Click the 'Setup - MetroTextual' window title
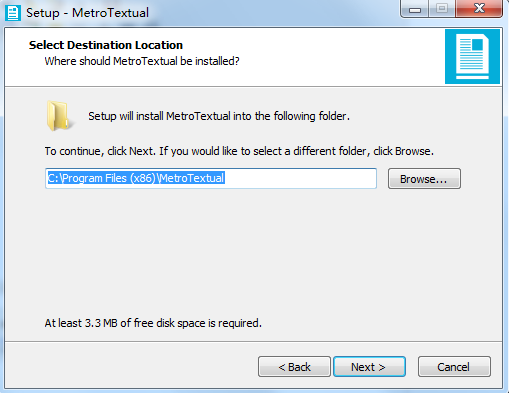This screenshot has width=509, height=393. click(87, 13)
